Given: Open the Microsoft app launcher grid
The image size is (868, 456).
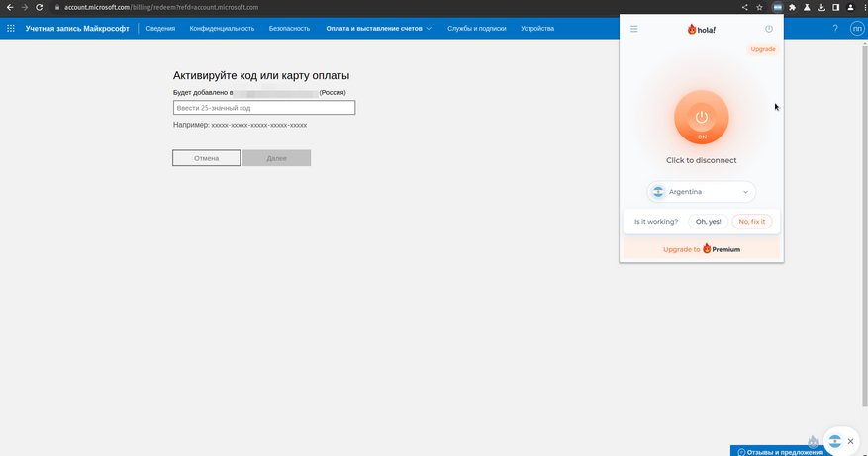Looking at the screenshot, I should click(11, 29).
